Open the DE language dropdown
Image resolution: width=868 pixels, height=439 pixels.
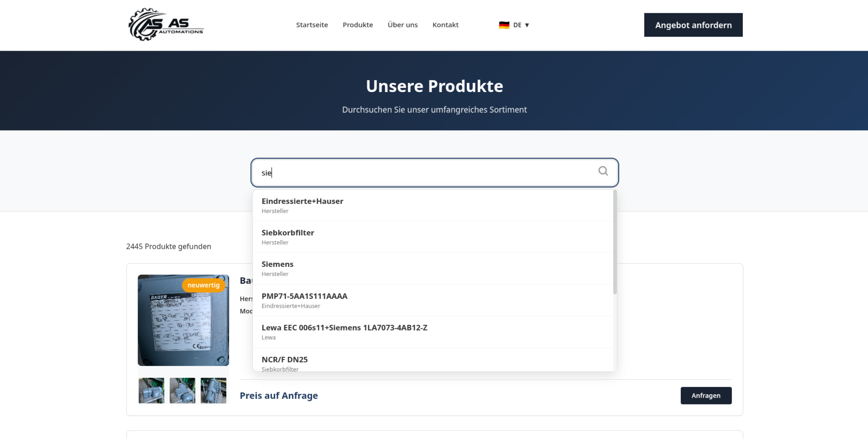pos(518,25)
